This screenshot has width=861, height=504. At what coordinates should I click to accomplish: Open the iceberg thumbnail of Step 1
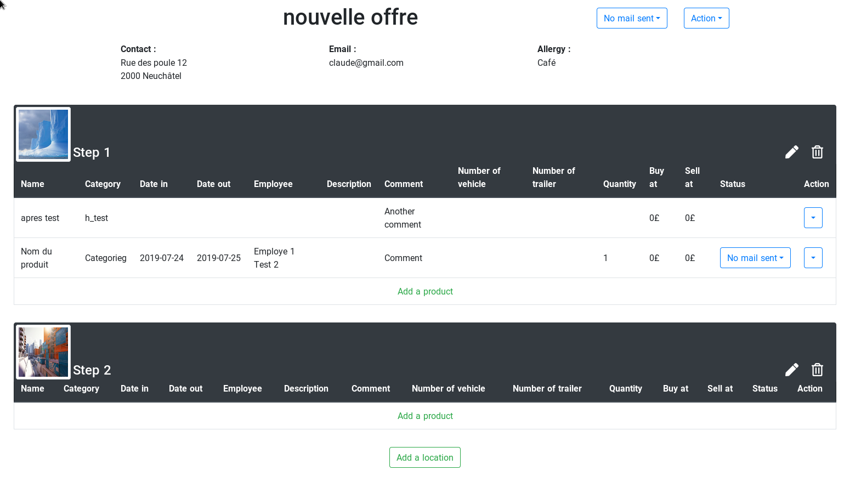[x=43, y=134]
